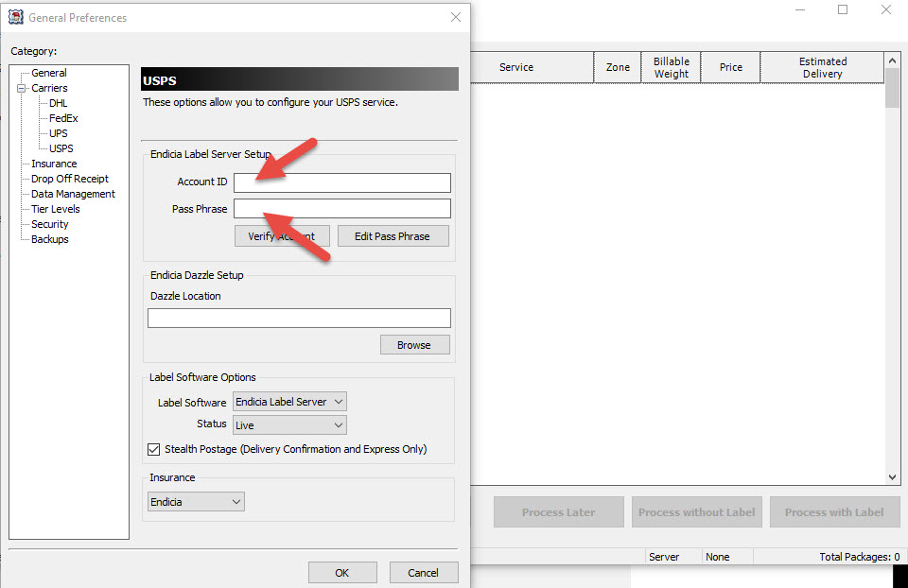Open the Security category
The image size is (908, 588).
[x=50, y=224]
